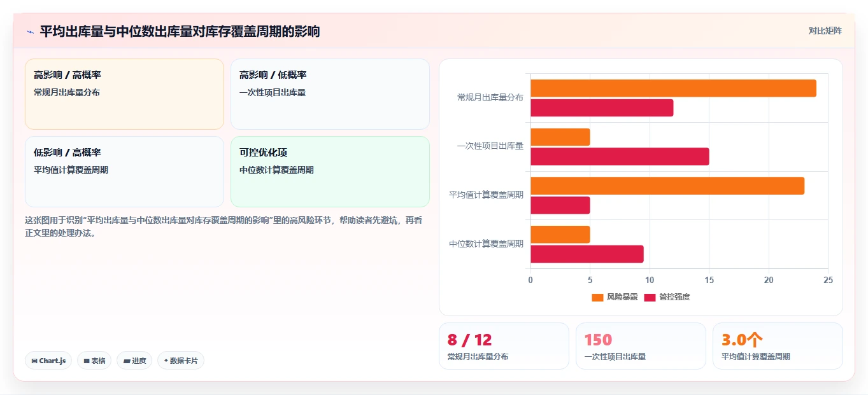Click the table icon in the 表格 tag
This screenshot has height=395, width=868.
tap(87, 361)
